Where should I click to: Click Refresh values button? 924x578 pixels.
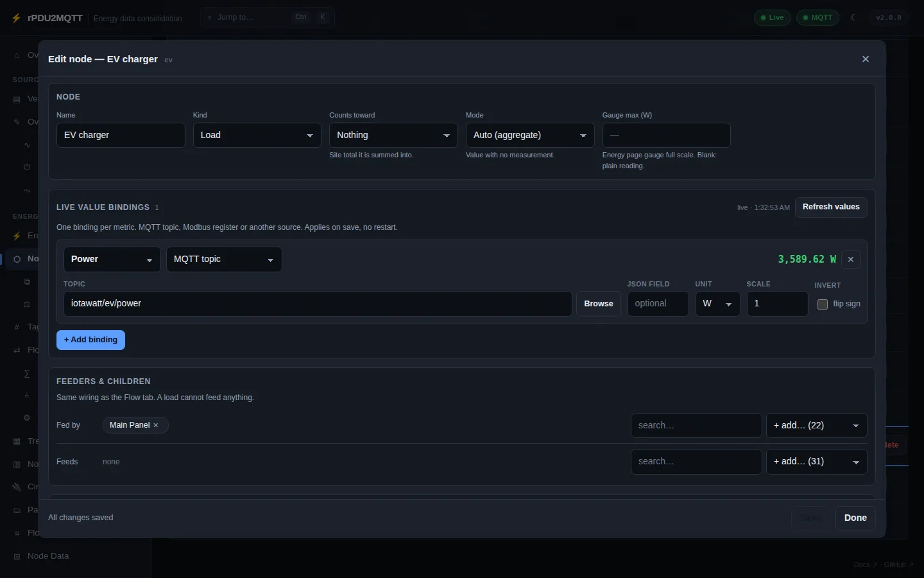(x=831, y=207)
